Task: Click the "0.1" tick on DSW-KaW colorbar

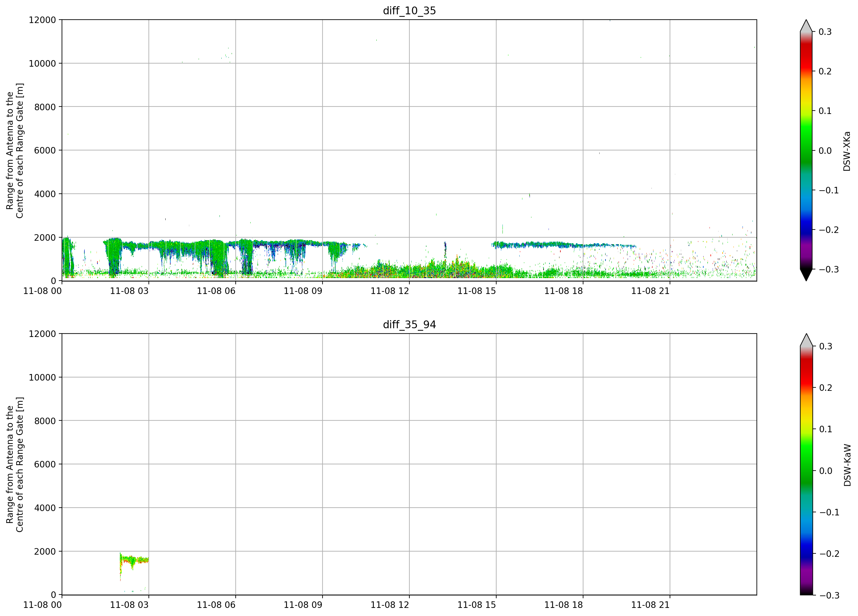Action: point(825,429)
